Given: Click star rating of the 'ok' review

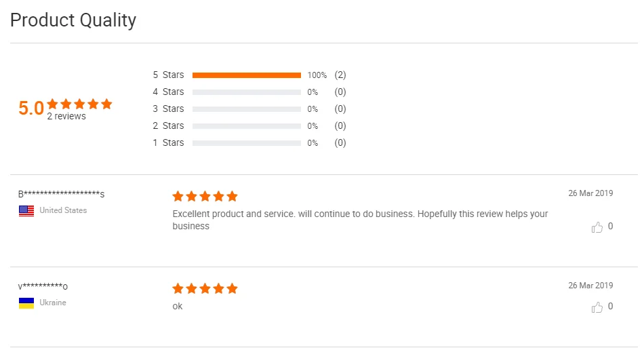Looking at the screenshot, I should click(205, 288).
